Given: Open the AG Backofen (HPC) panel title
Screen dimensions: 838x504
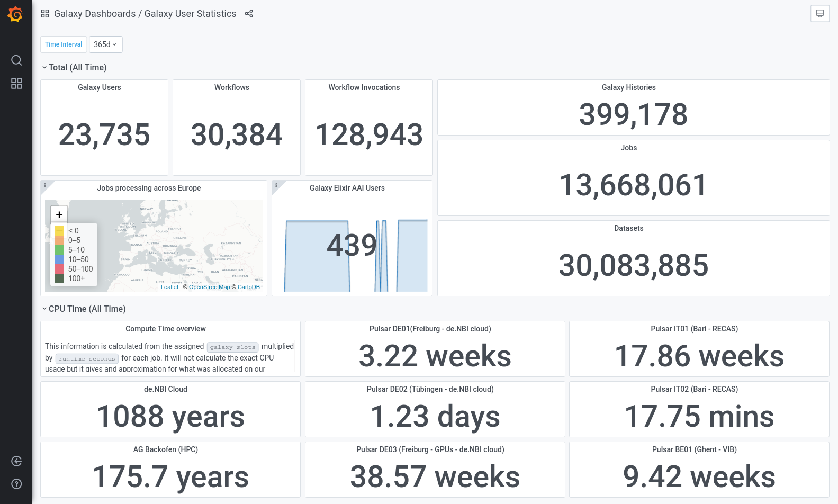Looking at the screenshot, I should [x=166, y=449].
